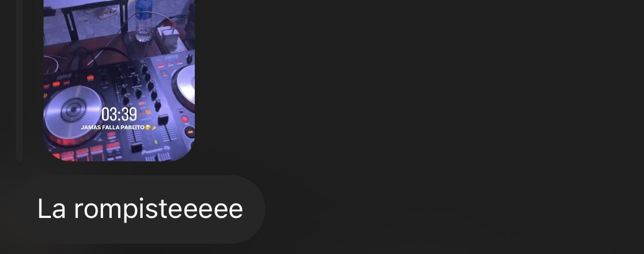This screenshot has height=254, width=644.
Task: Tap the 'La rompisteeeee' message bubble
Action: coord(140,209)
